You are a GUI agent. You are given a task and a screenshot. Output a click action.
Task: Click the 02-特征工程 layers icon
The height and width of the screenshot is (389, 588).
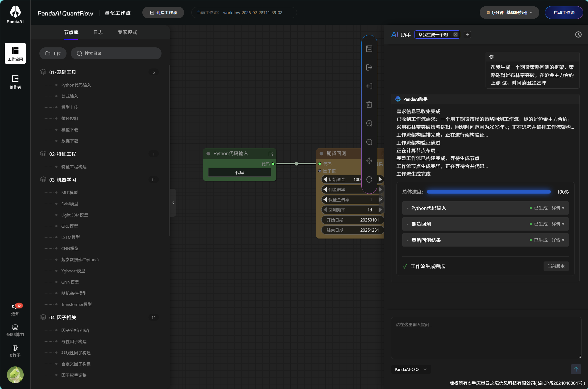43,154
